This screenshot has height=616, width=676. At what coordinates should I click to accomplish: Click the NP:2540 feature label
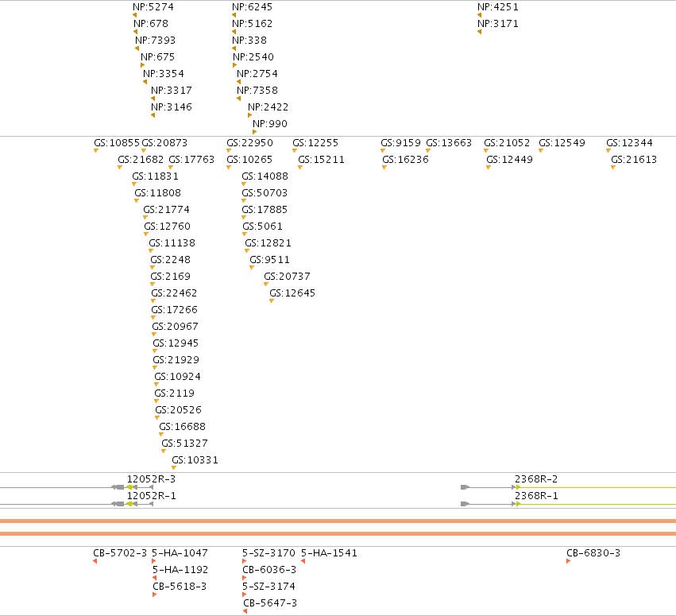[x=253, y=57]
